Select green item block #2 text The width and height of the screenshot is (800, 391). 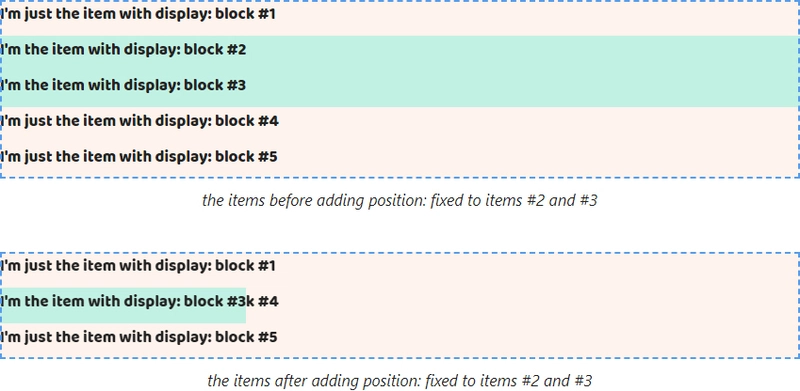click(124, 50)
